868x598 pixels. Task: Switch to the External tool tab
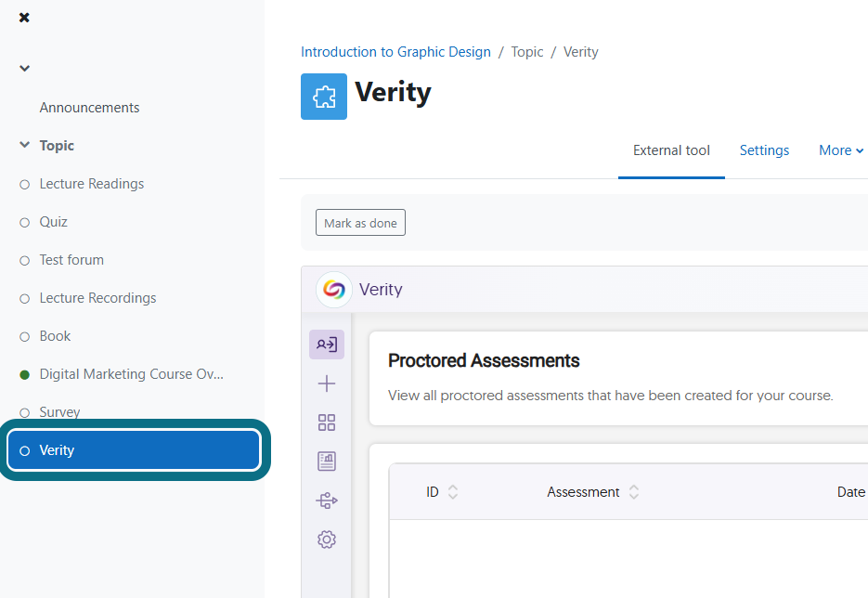(671, 150)
